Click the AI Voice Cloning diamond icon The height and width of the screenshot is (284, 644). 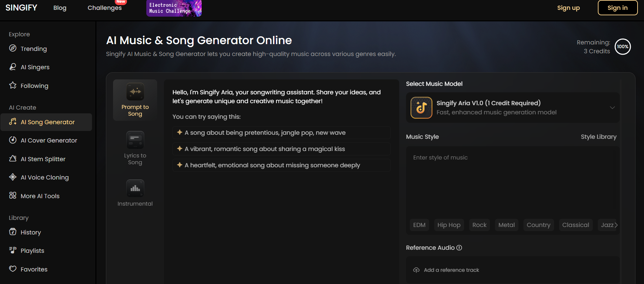[x=13, y=177]
